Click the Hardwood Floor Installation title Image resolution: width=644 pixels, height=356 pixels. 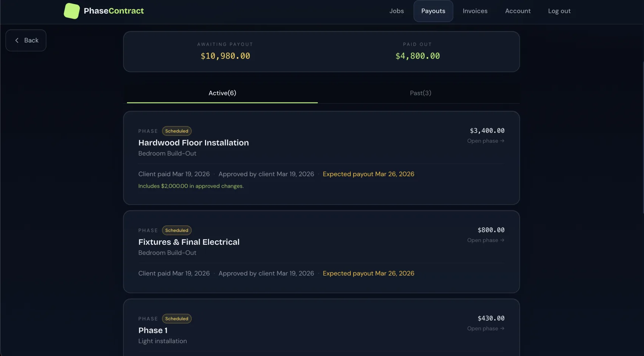(193, 143)
